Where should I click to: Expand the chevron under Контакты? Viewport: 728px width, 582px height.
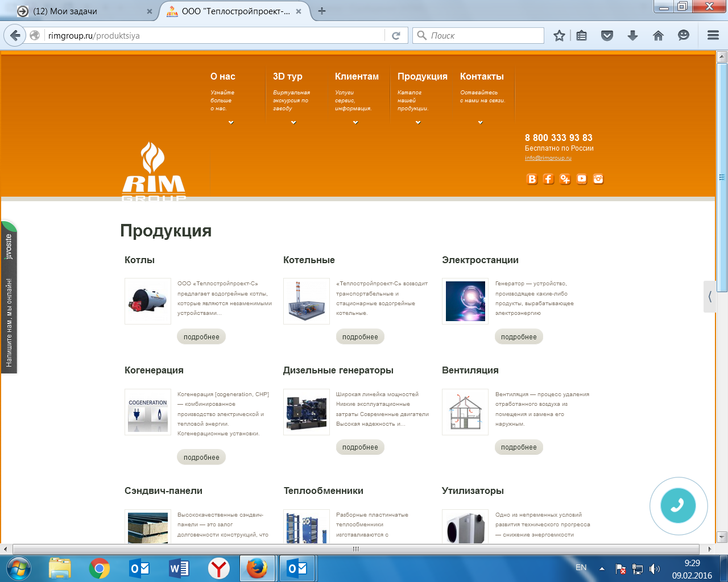[x=481, y=122]
